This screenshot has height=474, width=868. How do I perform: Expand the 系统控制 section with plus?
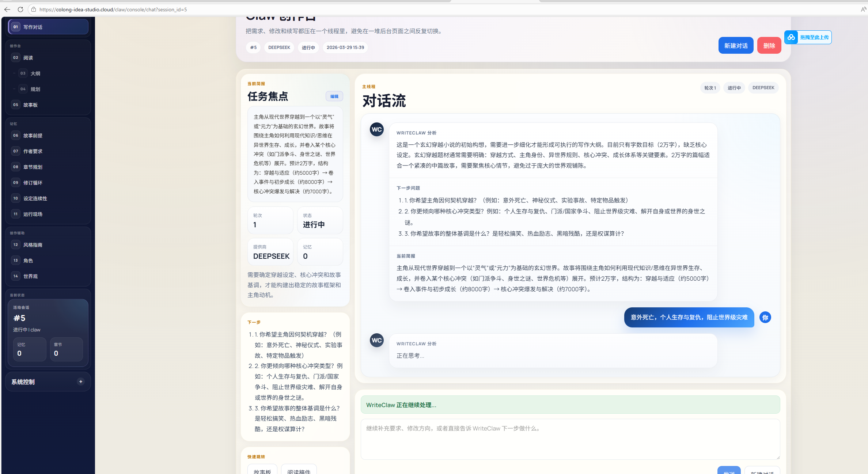coord(81,382)
